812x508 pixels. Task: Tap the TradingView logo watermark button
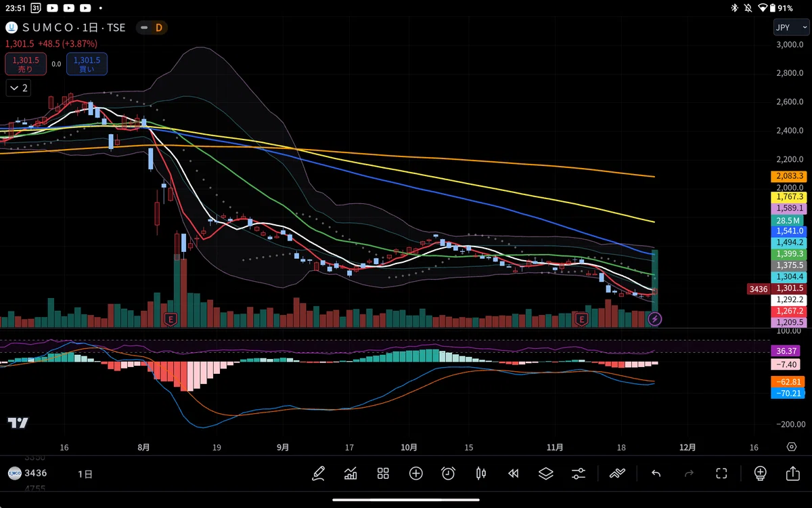18,423
